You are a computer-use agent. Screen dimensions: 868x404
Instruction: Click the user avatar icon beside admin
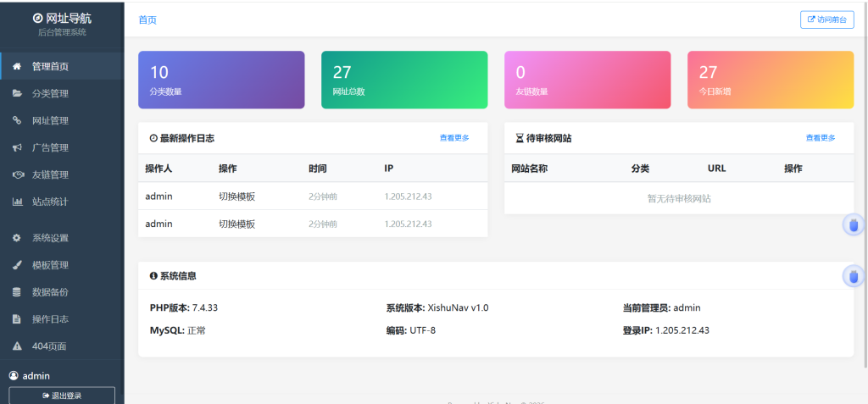(x=14, y=376)
